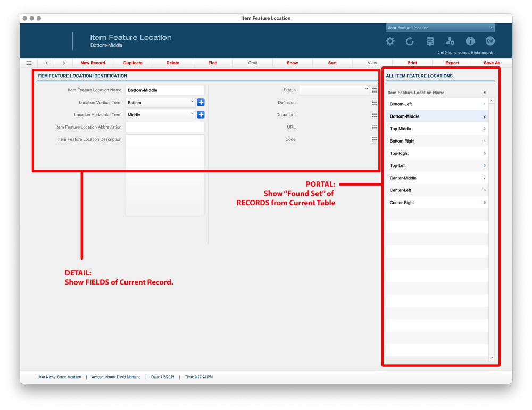Click blue plus beside Location Vertical Term
This screenshot has width=532, height=410.
(x=201, y=103)
